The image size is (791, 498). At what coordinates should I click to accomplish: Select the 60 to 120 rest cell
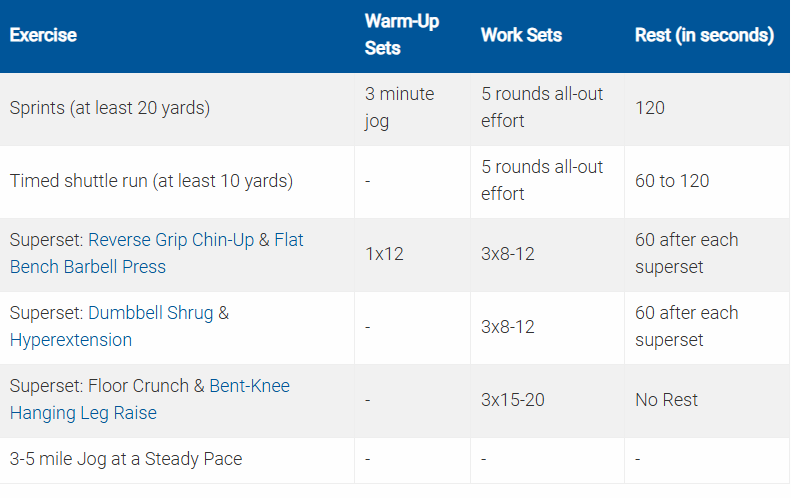671,181
